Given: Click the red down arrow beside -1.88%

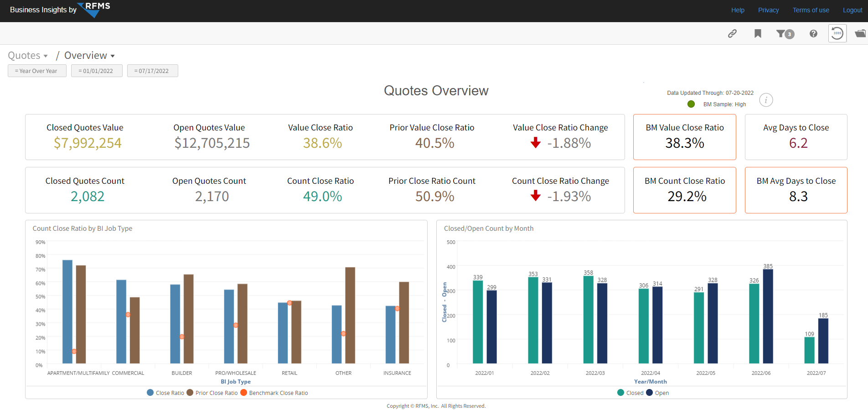Looking at the screenshot, I should coord(536,143).
